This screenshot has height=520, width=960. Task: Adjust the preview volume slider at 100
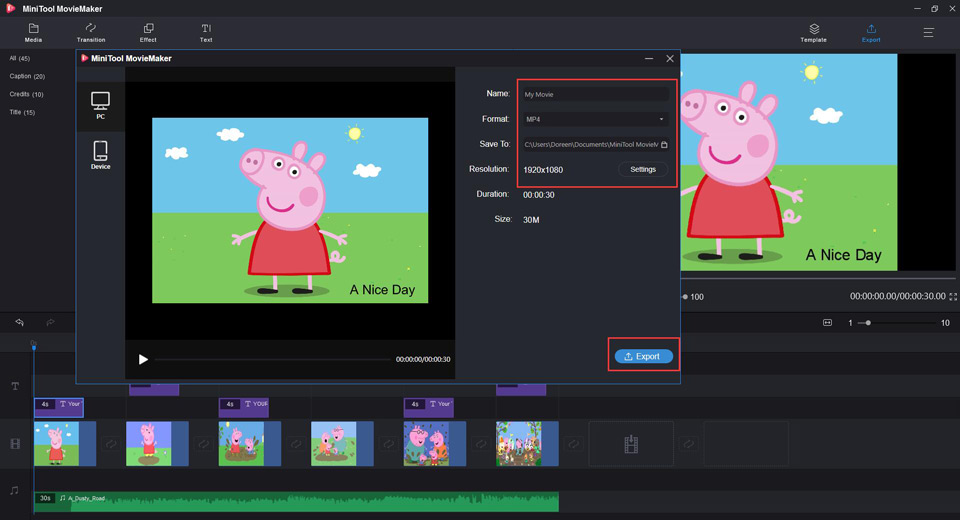click(x=684, y=297)
